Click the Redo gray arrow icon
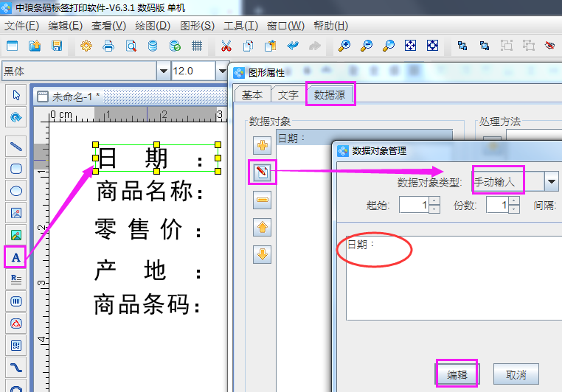Screen dimensions: 562x392 click(x=315, y=46)
